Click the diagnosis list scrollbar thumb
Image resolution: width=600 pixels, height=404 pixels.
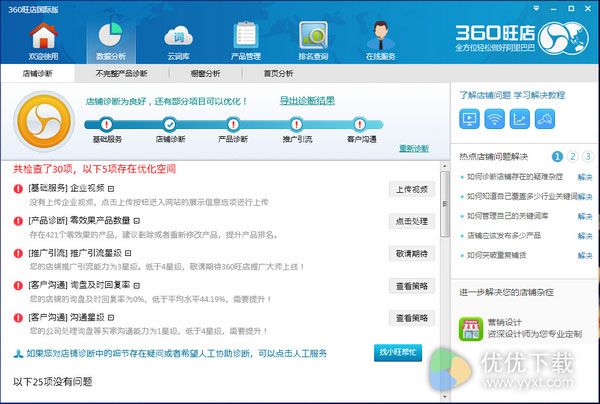pyautogui.click(x=445, y=204)
